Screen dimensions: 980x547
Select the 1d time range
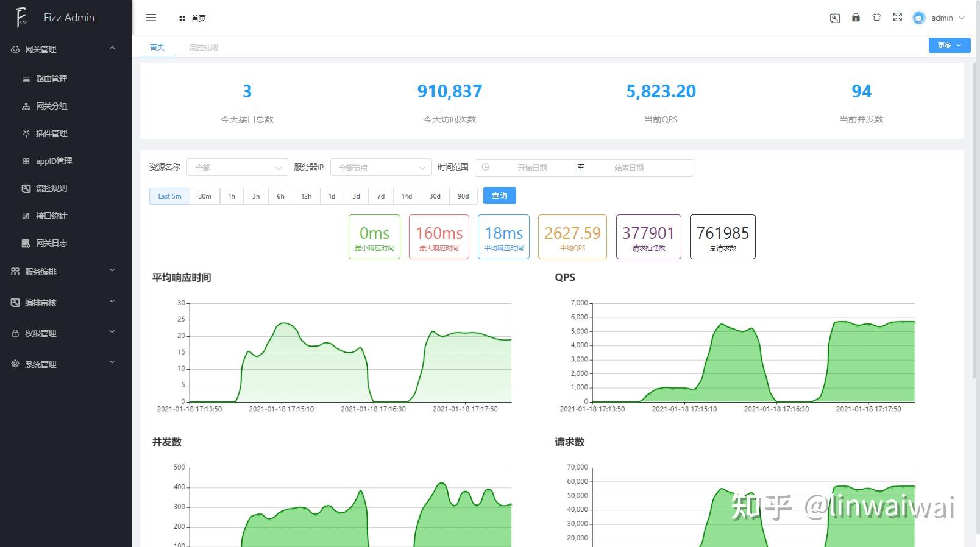pyautogui.click(x=332, y=196)
